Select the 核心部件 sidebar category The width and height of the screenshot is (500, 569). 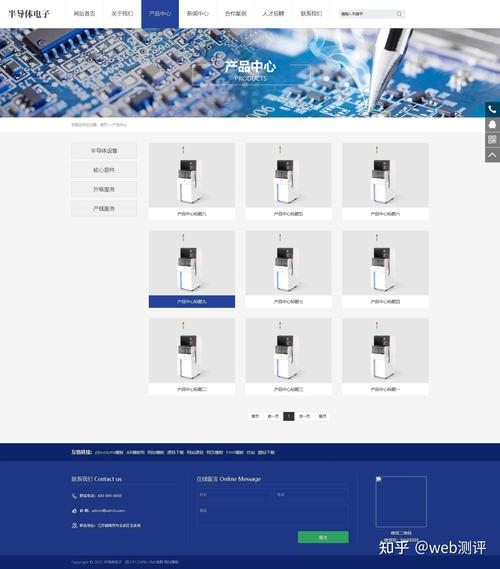(104, 170)
